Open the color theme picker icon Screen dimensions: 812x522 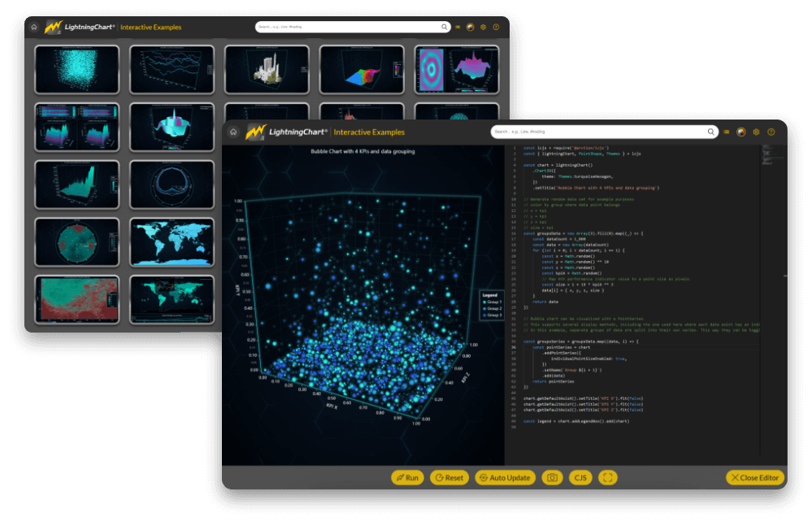(x=741, y=131)
